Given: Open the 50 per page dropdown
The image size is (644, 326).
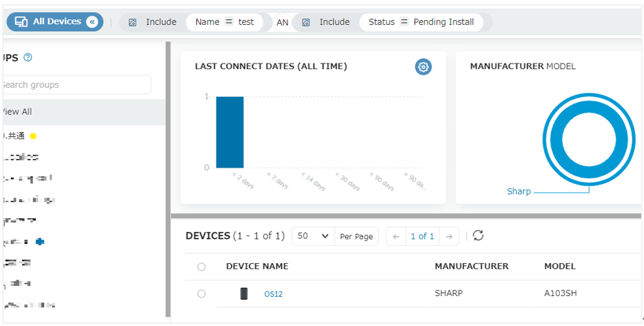Looking at the screenshot, I should (x=313, y=236).
